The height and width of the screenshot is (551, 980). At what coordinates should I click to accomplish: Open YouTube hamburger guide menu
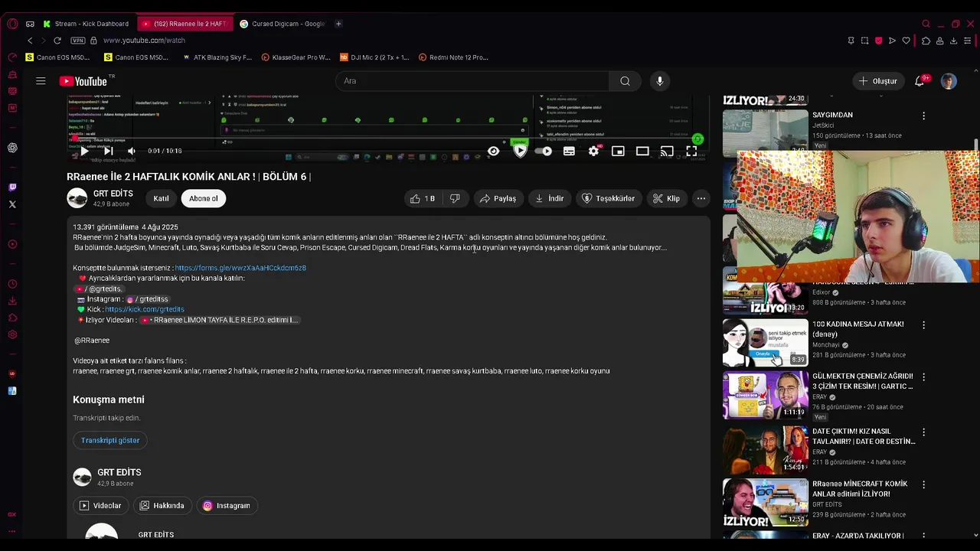(x=41, y=81)
